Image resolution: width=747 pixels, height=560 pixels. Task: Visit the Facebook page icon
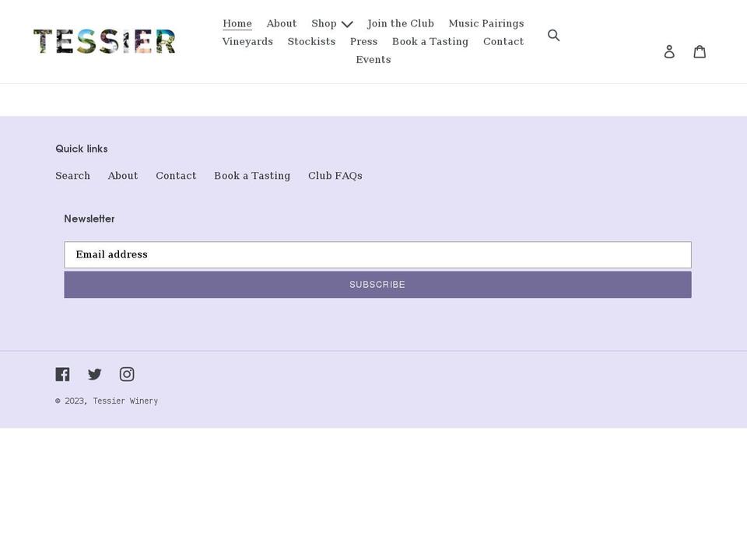pyautogui.click(x=62, y=374)
